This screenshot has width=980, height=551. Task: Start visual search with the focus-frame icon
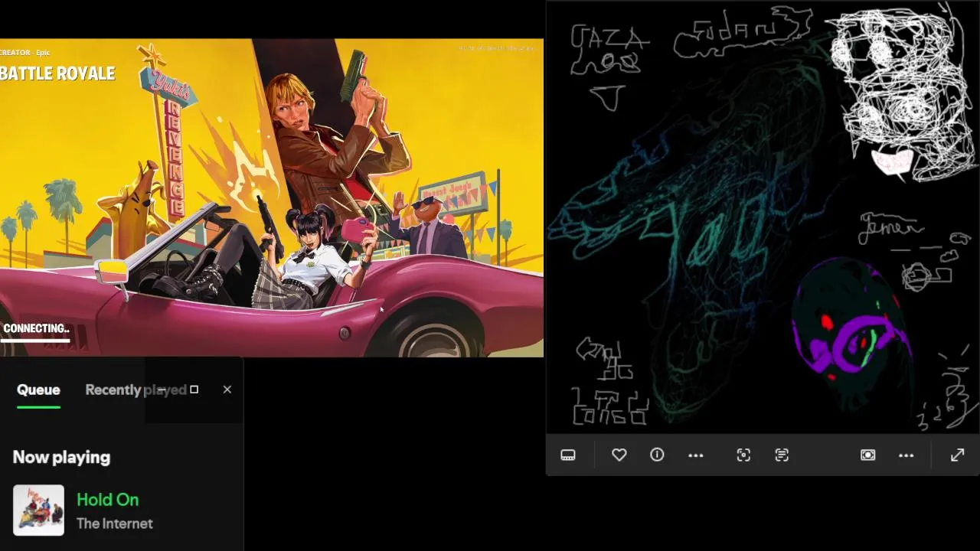tap(743, 455)
